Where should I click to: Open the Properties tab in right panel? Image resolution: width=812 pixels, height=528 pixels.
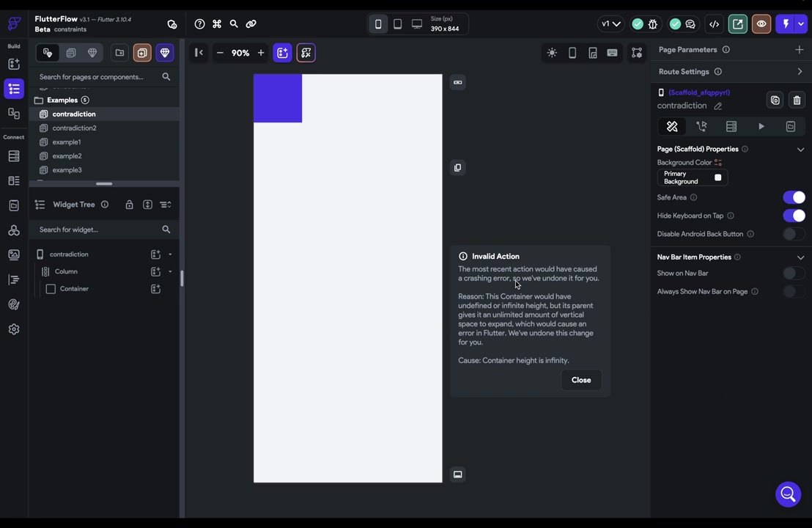(672, 126)
